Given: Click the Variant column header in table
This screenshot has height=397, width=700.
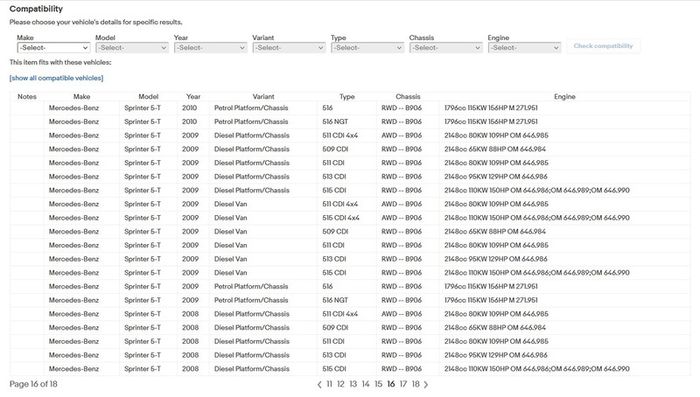Looking at the screenshot, I should pos(263,96).
